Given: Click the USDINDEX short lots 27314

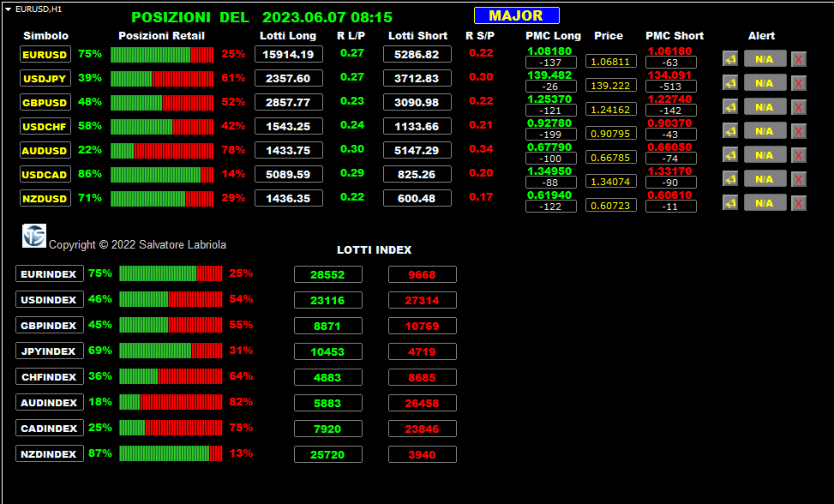Looking at the screenshot, I should [423, 300].
